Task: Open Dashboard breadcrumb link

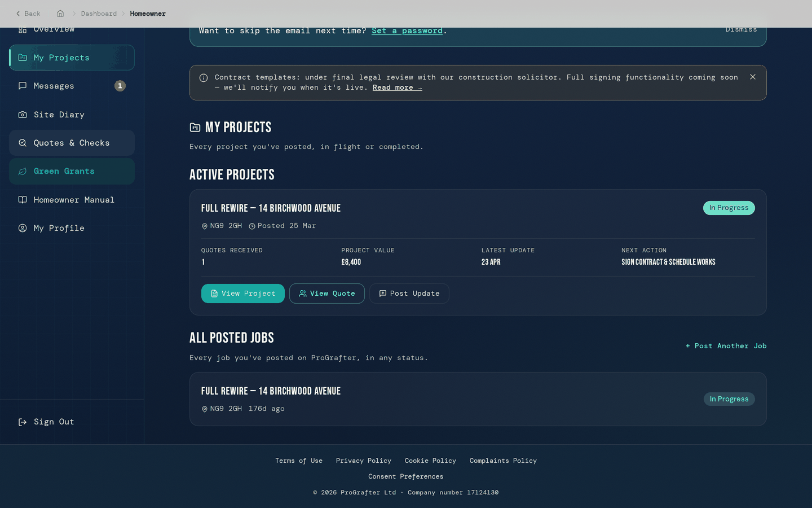Action: tap(99, 14)
